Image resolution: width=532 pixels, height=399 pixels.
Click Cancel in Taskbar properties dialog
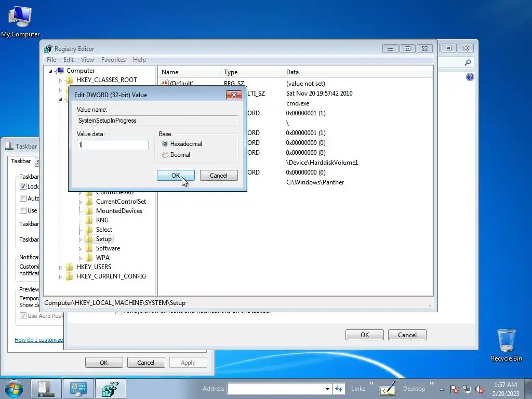[145, 362]
